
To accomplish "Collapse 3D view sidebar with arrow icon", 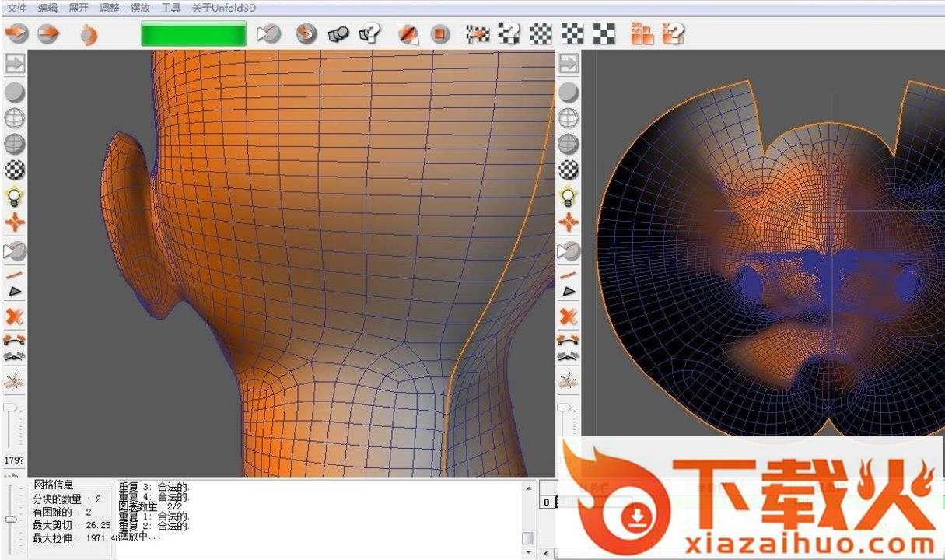I will tap(15, 64).
